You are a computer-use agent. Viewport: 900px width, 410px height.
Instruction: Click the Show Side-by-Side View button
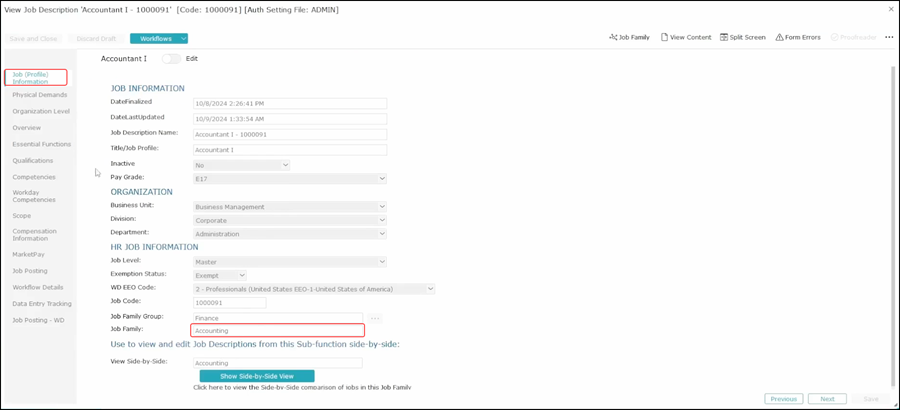pyautogui.click(x=257, y=376)
